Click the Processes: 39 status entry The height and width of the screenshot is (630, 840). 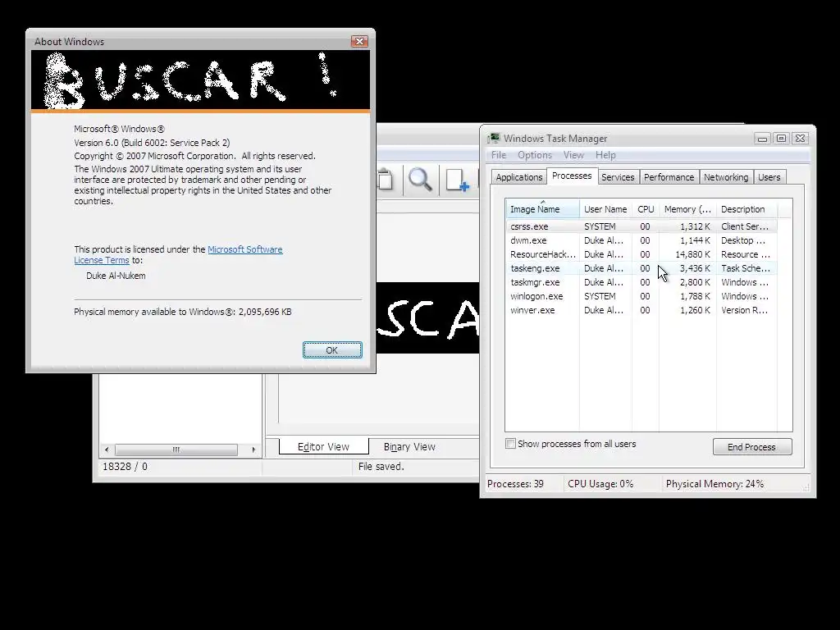pos(515,484)
